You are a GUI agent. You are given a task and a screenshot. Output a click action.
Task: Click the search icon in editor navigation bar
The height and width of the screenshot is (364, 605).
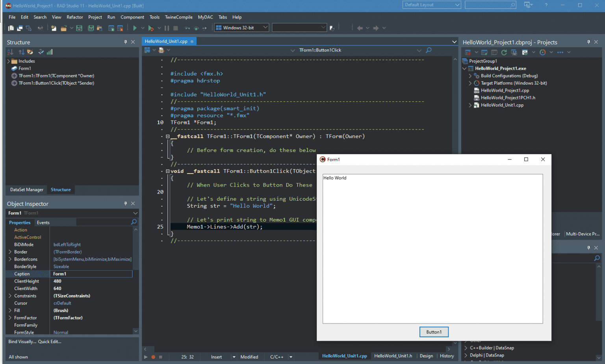click(429, 50)
